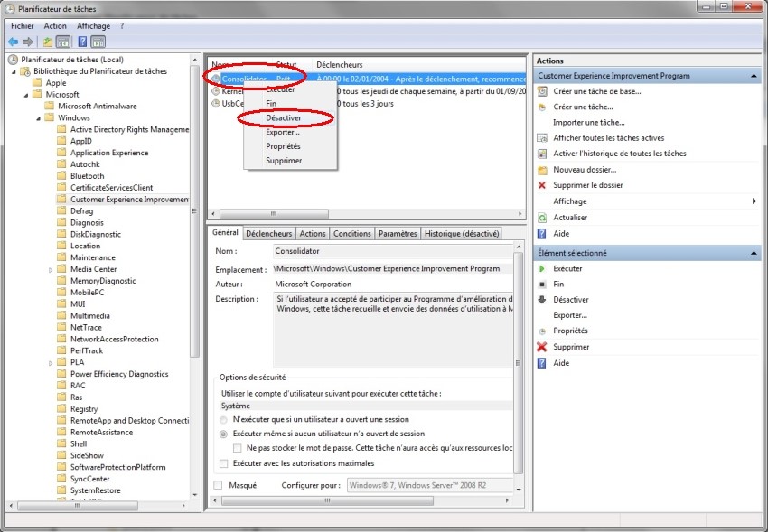Check the Masqué checkbox
Image resolution: width=768 pixels, height=532 pixels.
(x=218, y=485)
